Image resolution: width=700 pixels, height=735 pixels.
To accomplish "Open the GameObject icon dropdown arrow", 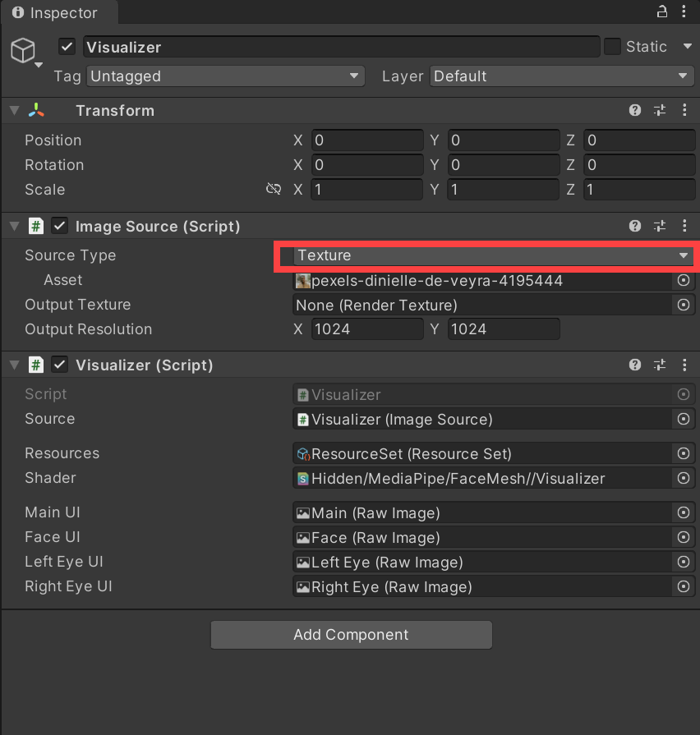I will [39, 65].
